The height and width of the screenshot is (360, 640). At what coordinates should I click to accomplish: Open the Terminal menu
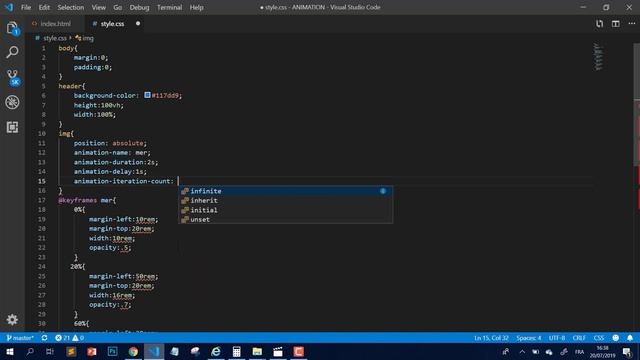(x=169, y=7)
